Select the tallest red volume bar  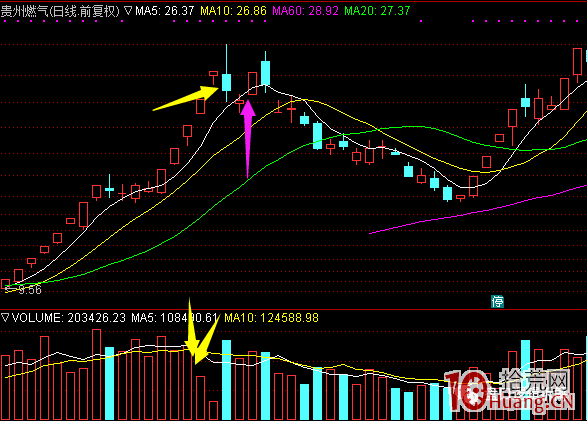click(97, 374)
